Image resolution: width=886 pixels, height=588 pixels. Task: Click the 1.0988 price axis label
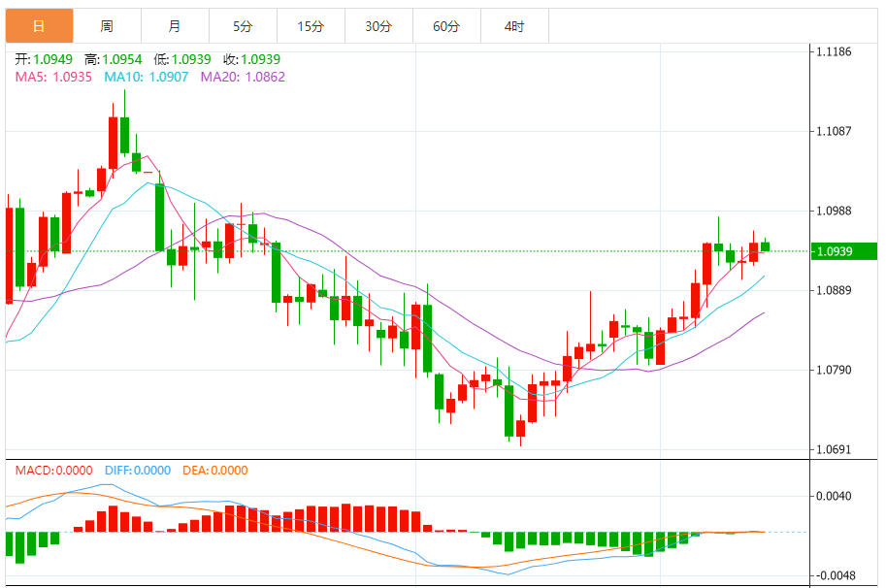coord(834,211)
